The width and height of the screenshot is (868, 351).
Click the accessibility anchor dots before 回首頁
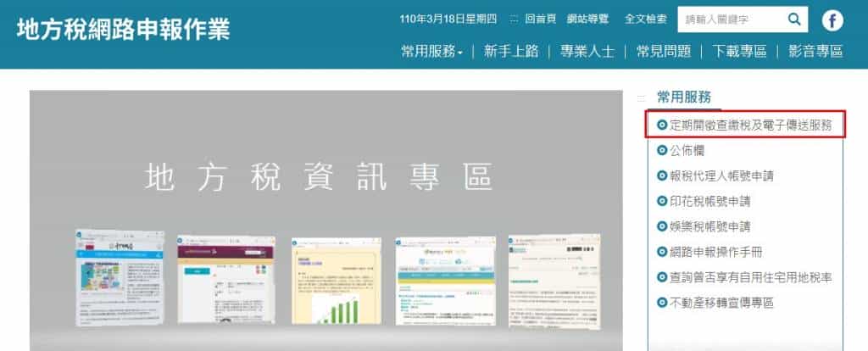pyautogui.click(x=514, y=19)
